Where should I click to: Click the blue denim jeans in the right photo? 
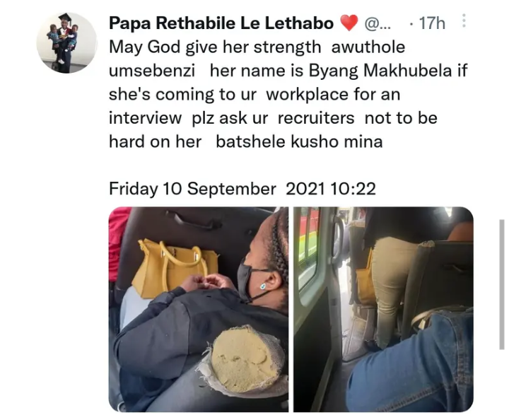point(411,362)
